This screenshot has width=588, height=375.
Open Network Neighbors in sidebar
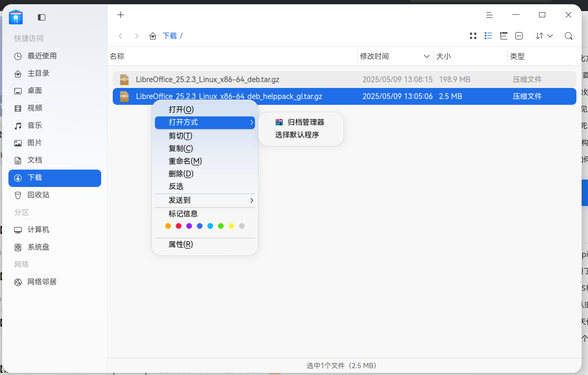(x=55, y=282)
